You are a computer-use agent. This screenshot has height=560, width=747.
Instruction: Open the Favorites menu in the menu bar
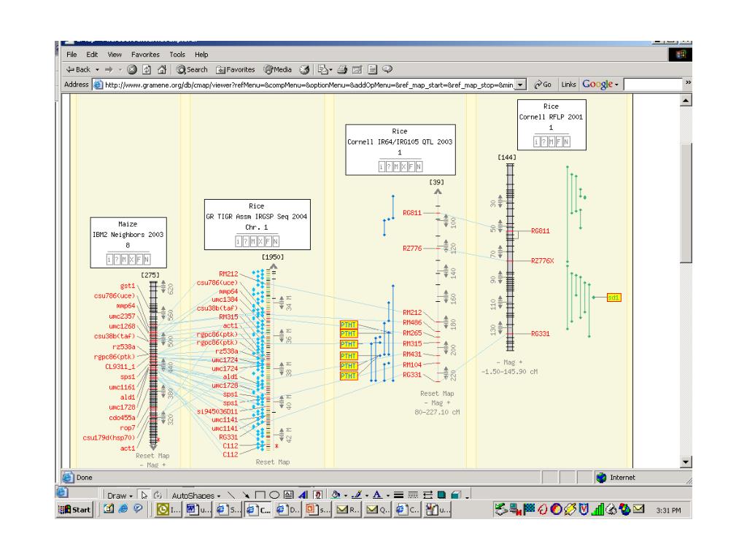click(x=145, y=54)
